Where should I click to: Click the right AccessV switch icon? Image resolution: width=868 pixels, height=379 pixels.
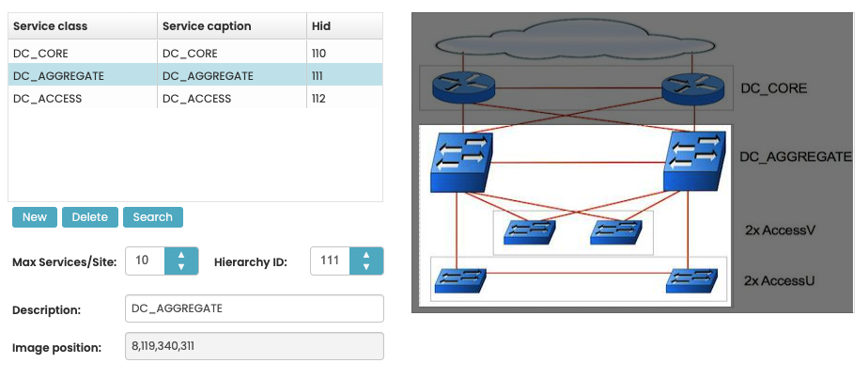pyautogui.click(x=616, y=232)
